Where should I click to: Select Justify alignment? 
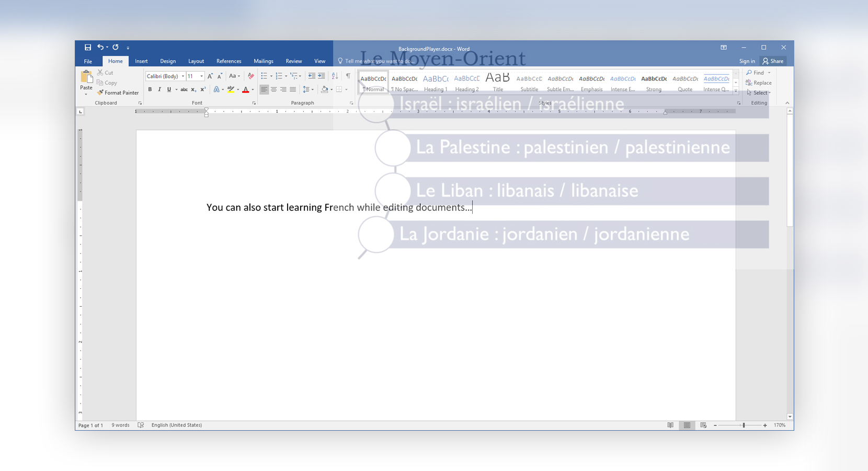coord(292,89)
